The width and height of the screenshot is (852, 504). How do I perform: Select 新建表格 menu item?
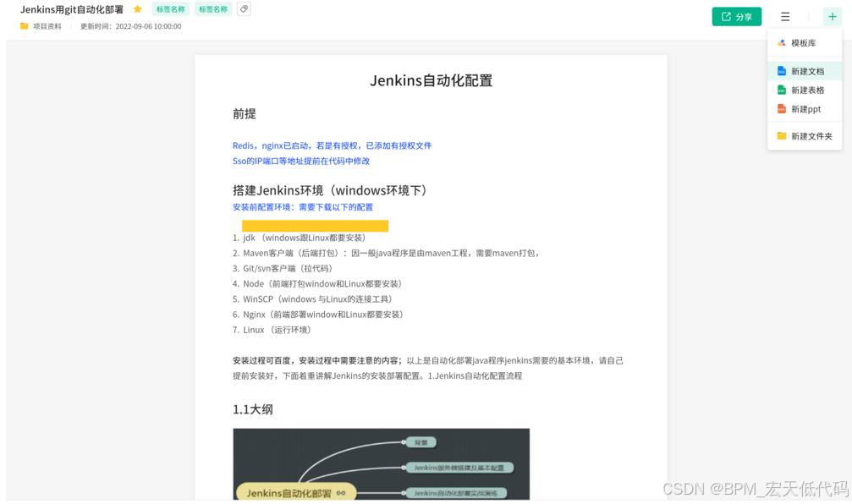pyautogui.click(x=805, y=90)
